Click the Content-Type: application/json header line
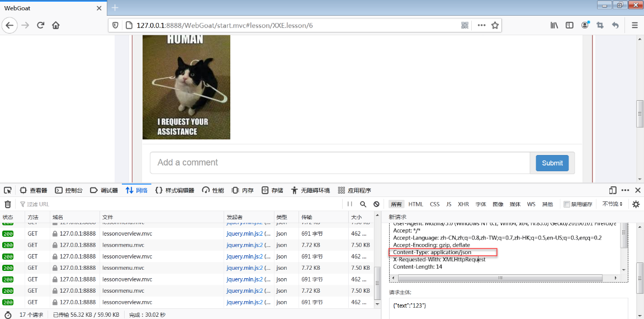 pos(432,252)
